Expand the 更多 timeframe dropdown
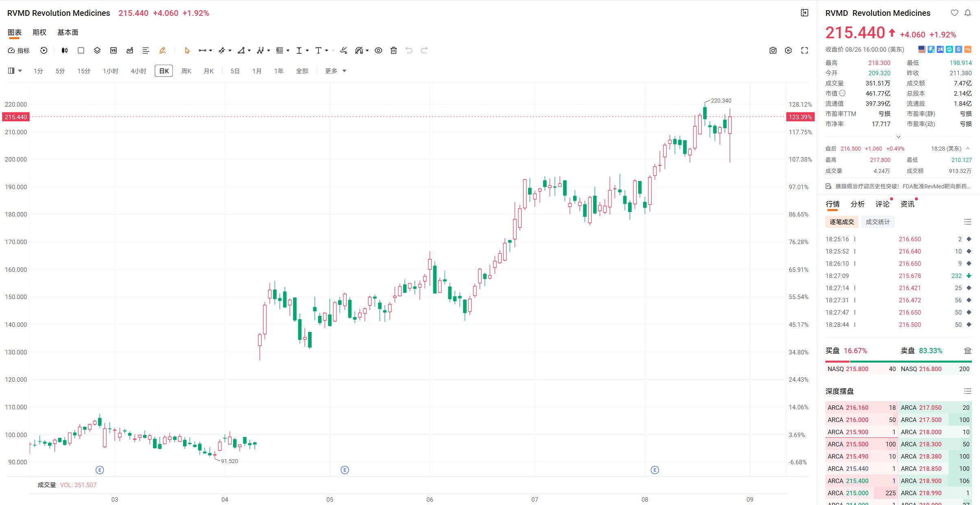The width and height of the screenshot is (980, 505). 336,71
